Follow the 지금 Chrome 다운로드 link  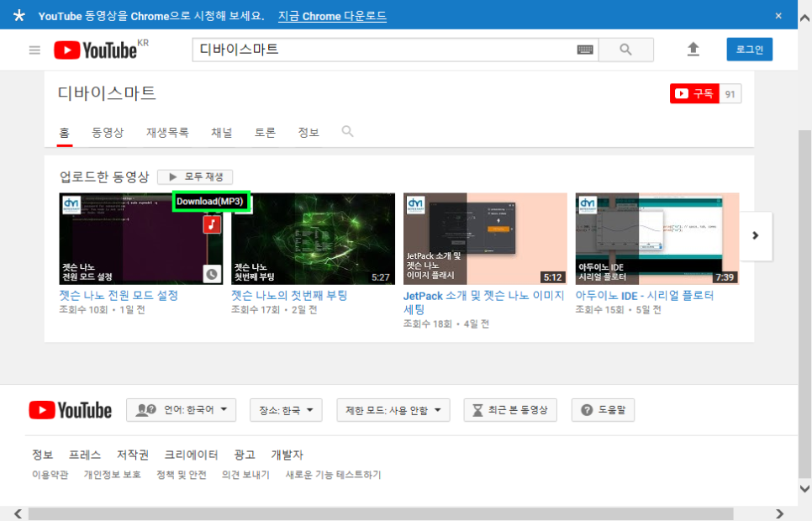pos(332,16)
